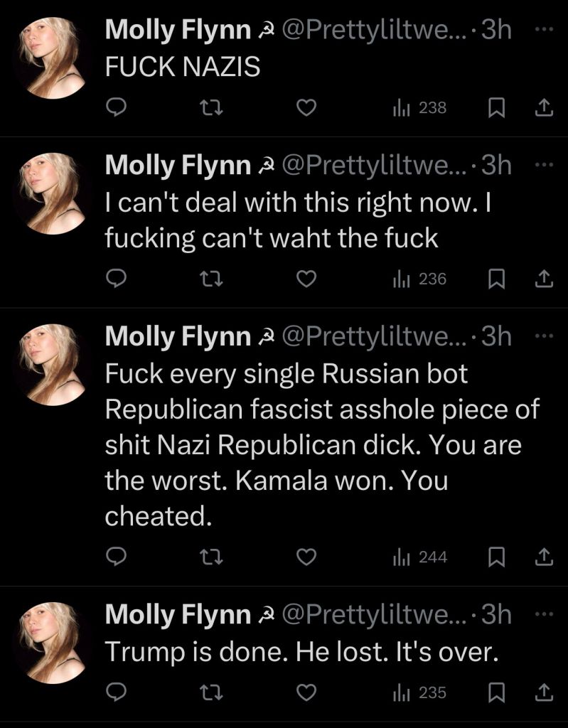568x728 pixels.
Task: Reply to the "Kamala won" tweet
Action: [x=117, y=557]
